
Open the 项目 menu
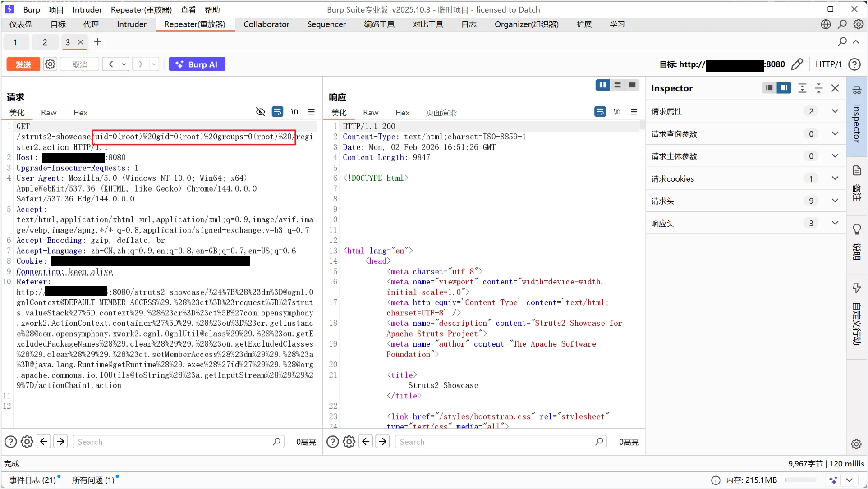[56, 9]
